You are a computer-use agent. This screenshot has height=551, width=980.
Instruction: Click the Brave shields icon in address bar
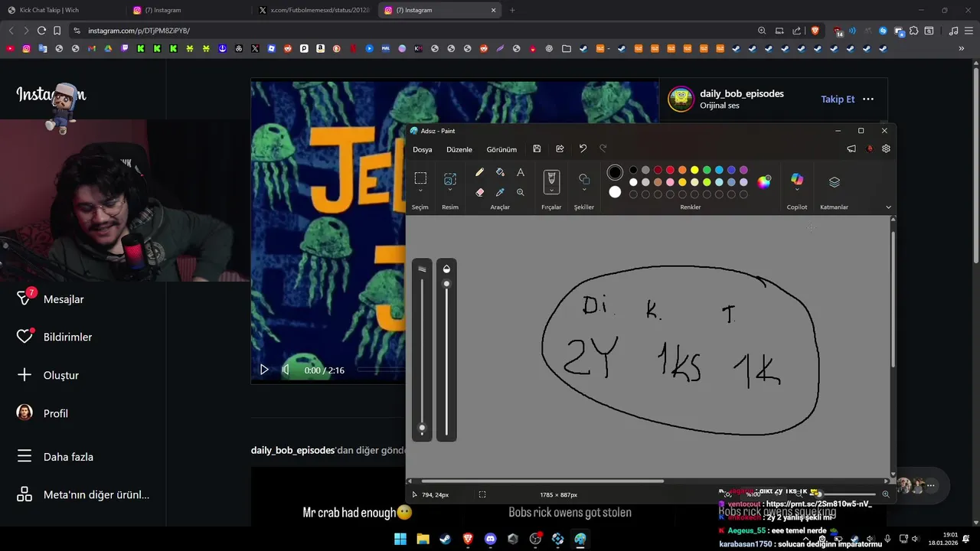point(815,31)
